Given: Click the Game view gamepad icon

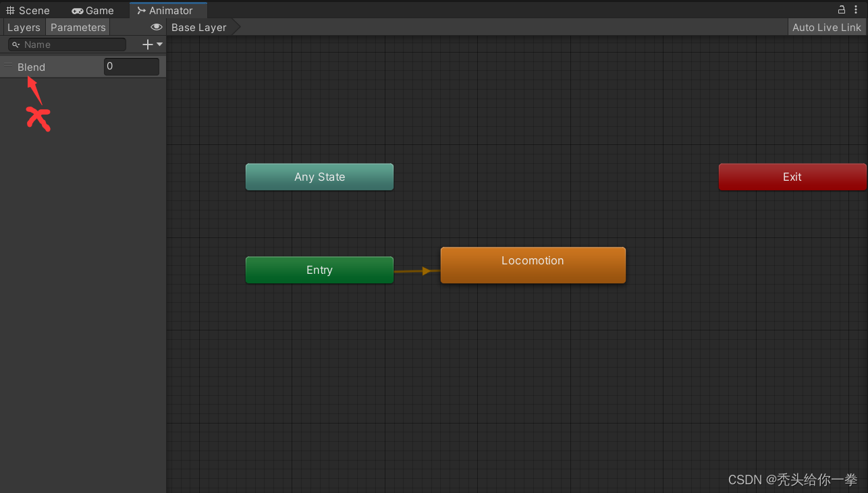Looking at the screenshot, I should point(76,10).
